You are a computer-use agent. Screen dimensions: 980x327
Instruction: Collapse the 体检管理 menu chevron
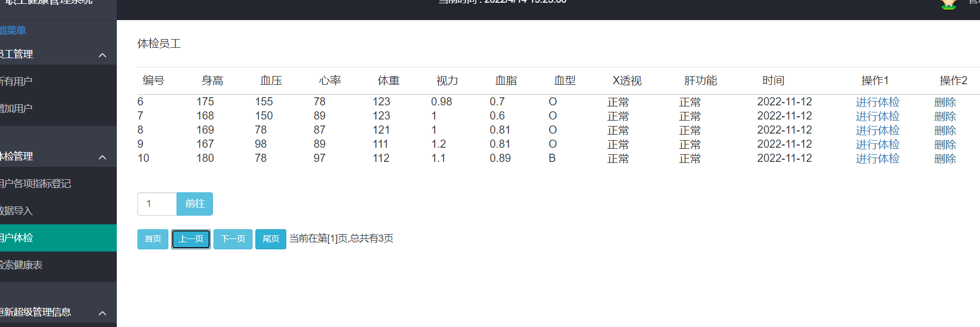[x=102, y=158]
